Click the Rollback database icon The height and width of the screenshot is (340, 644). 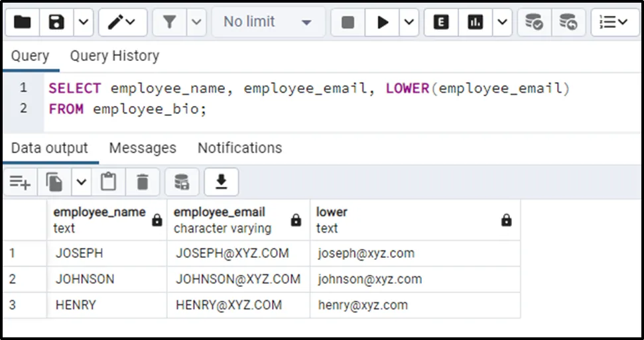pyautogui.click(x=568, y=23)
